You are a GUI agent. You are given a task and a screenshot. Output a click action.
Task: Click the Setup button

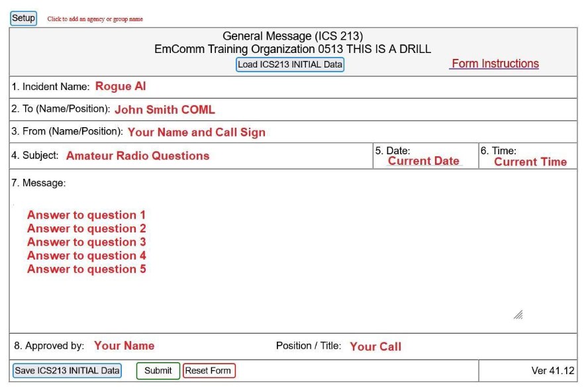[22, 18]
